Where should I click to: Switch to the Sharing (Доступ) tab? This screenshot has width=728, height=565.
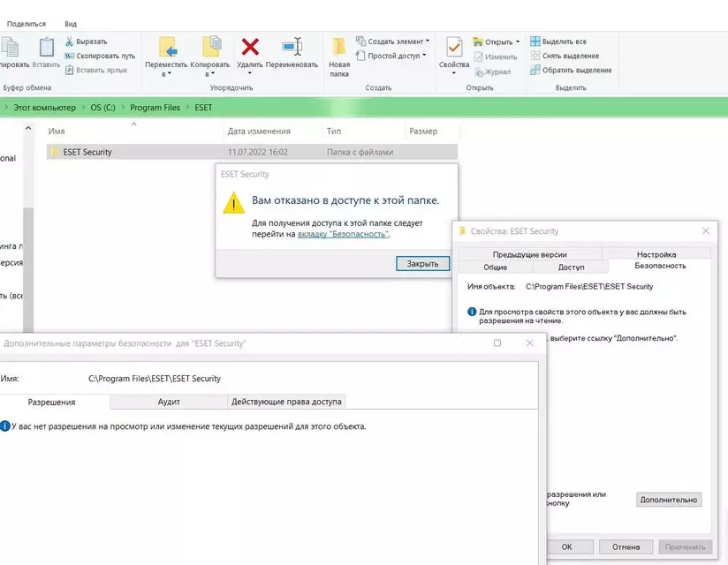click(x=571, y=267)
